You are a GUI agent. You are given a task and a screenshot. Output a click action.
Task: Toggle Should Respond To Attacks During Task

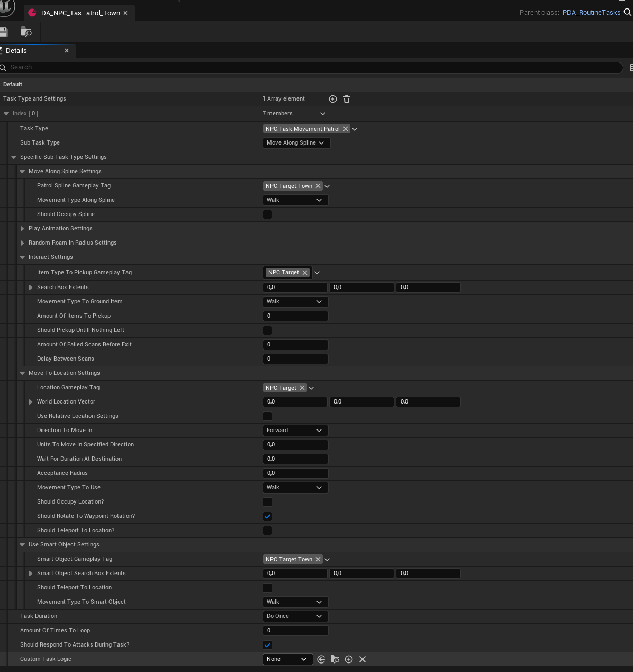[x=267, y=645]
